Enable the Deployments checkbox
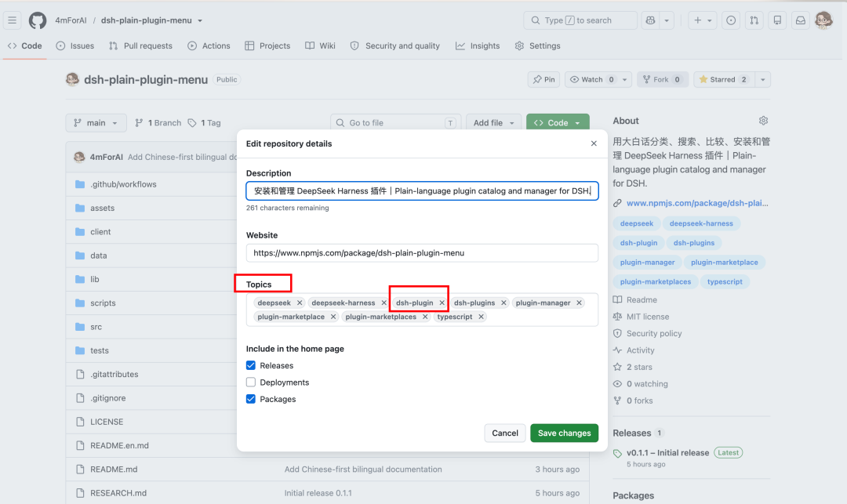This screenshot has height=504, width=847. [251, 382]
